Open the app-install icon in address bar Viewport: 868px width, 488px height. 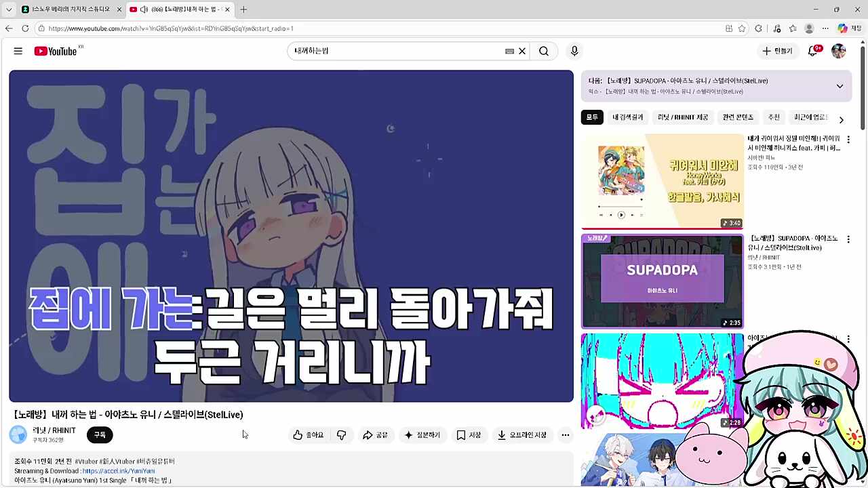[x=729, y=28]
